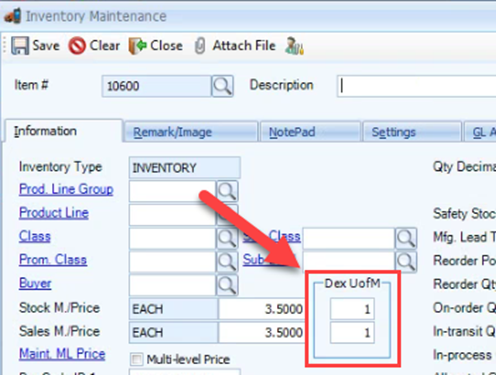This screenshot has height=375, width=496.
Task: Click the Stock price field showing 3.5000
Action: 262,309
